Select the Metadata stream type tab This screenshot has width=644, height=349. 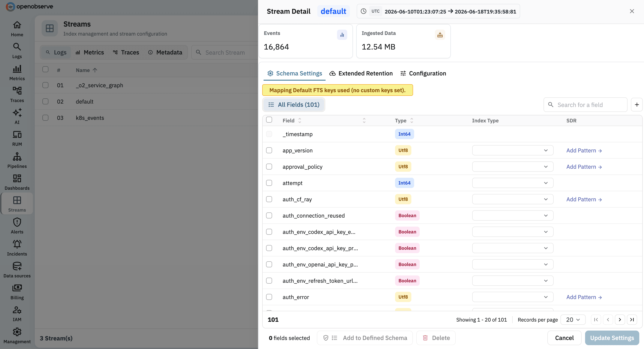click(165, 52)
